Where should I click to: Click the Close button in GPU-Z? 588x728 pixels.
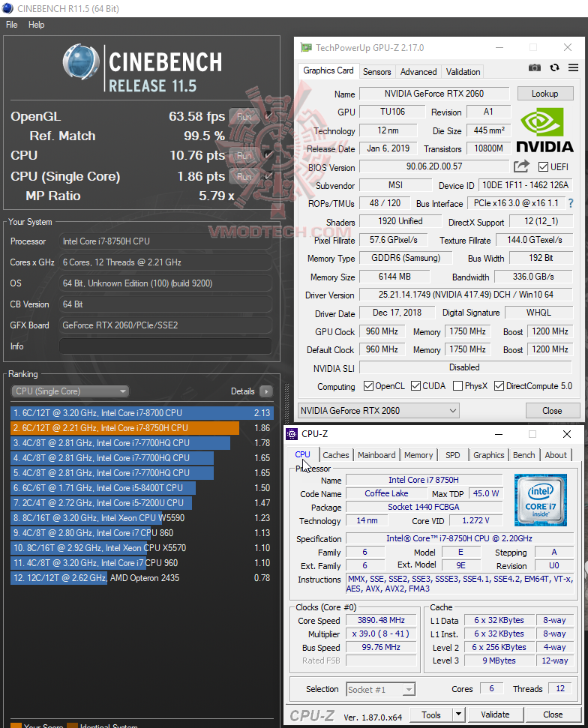552,410
